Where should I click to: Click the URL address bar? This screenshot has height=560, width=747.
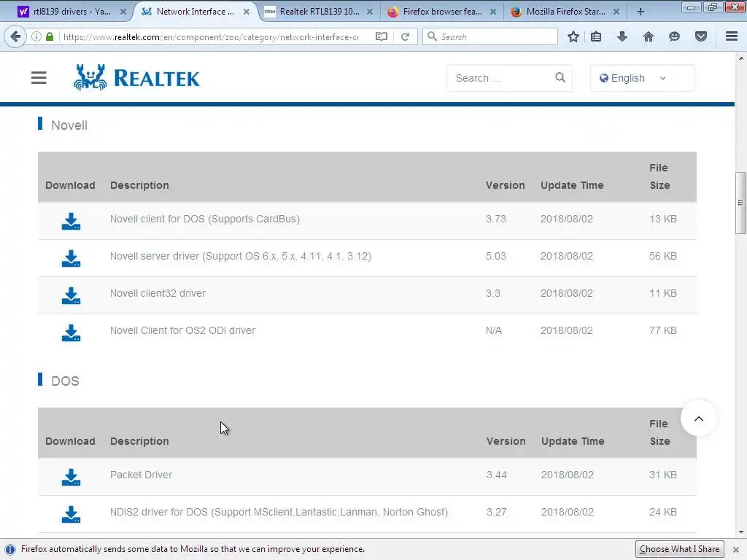212,36
